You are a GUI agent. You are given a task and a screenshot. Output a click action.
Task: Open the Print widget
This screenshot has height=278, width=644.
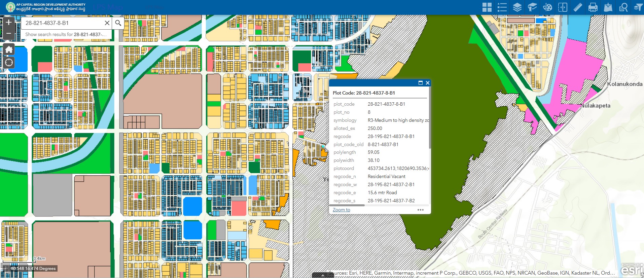pyautogui.click(x=593, y=7)
